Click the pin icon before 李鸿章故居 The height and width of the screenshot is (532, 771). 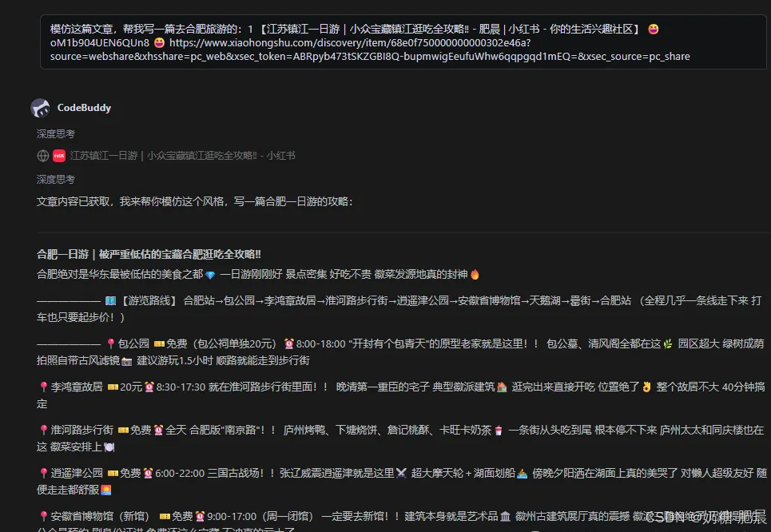pyautogui.click(x=44, y=387)
